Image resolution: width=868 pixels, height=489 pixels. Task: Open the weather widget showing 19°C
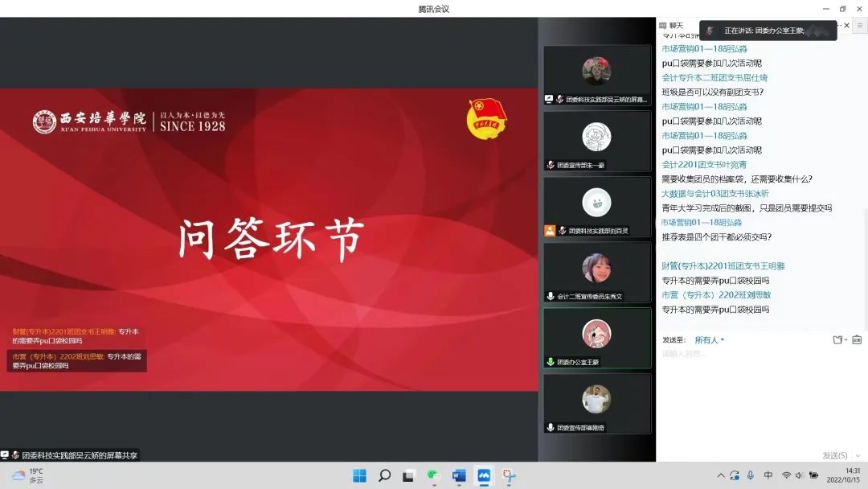(x=27, y=475)
